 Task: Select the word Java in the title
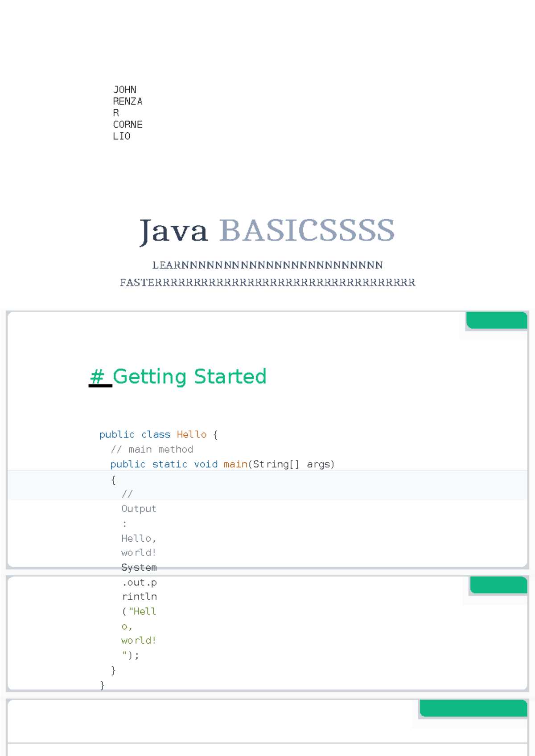(173, 232)
